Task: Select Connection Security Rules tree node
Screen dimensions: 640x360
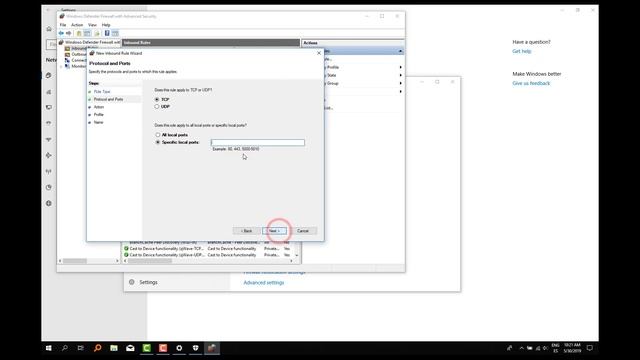Action: tap(76, 60)
